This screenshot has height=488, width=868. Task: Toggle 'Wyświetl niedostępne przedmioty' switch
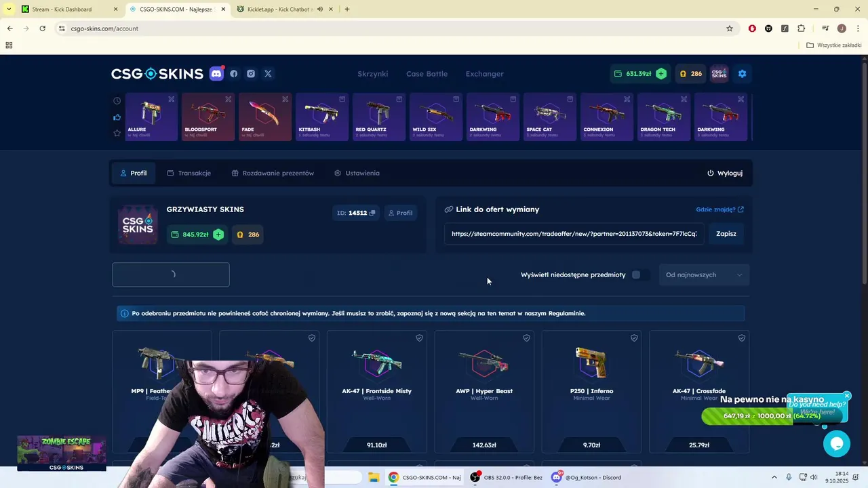click(x=640, y=274)
